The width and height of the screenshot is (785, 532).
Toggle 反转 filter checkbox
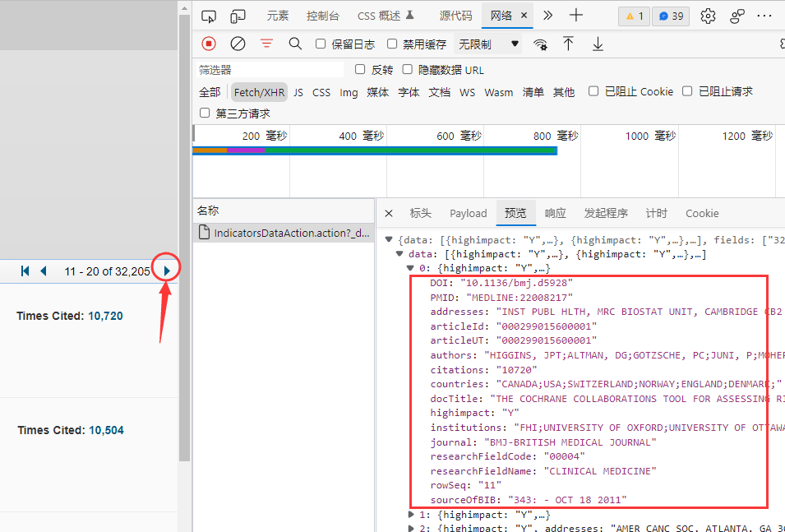360,70
